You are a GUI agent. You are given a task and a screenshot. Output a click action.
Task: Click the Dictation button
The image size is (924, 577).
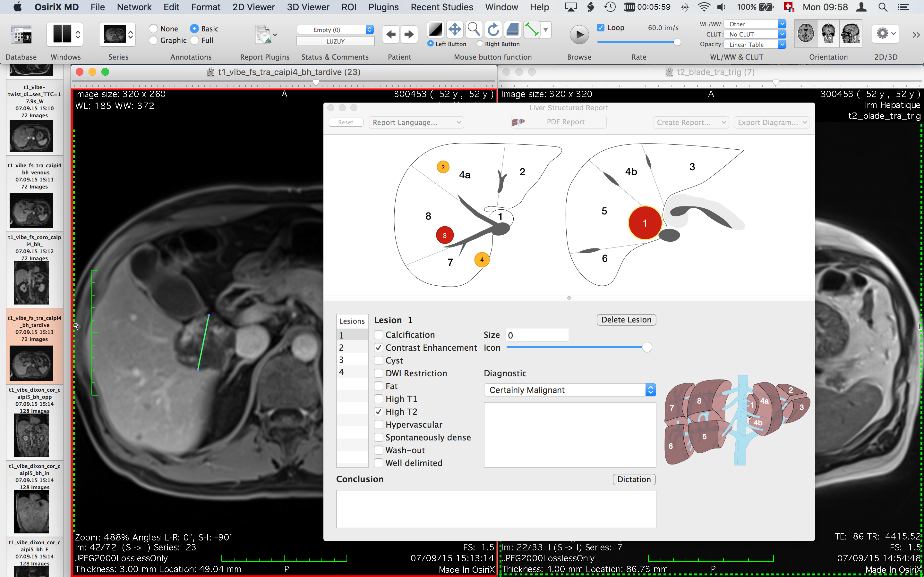coord(633,479)
